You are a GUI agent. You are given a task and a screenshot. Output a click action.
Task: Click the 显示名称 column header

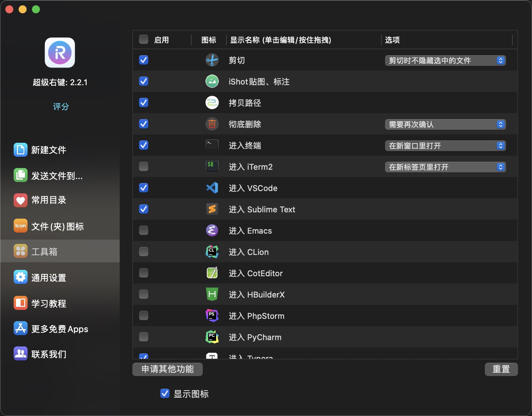pos(280,40)
